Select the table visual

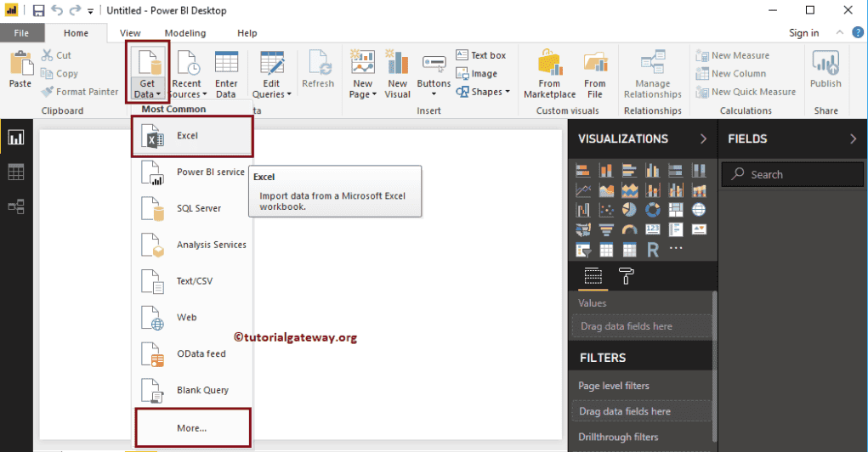point(606,250)
